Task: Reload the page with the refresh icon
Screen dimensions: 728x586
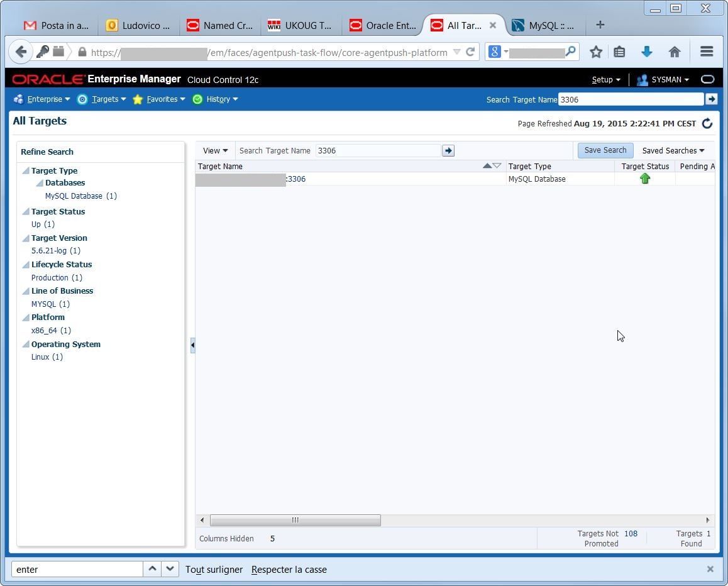Action: [x=470, y=52]
